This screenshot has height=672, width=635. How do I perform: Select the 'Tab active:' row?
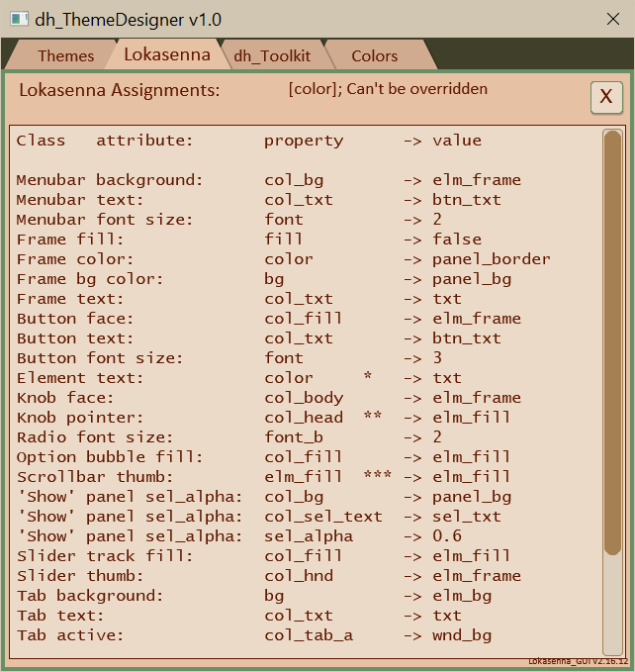pyautogui.click(x=254, y=635)
